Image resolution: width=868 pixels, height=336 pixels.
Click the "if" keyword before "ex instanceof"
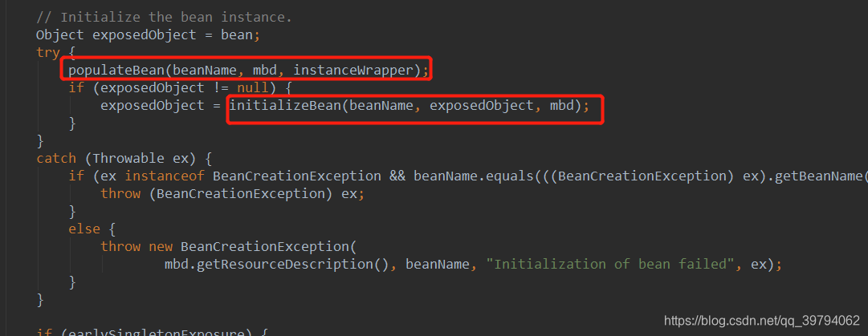[x=75, y=176]
